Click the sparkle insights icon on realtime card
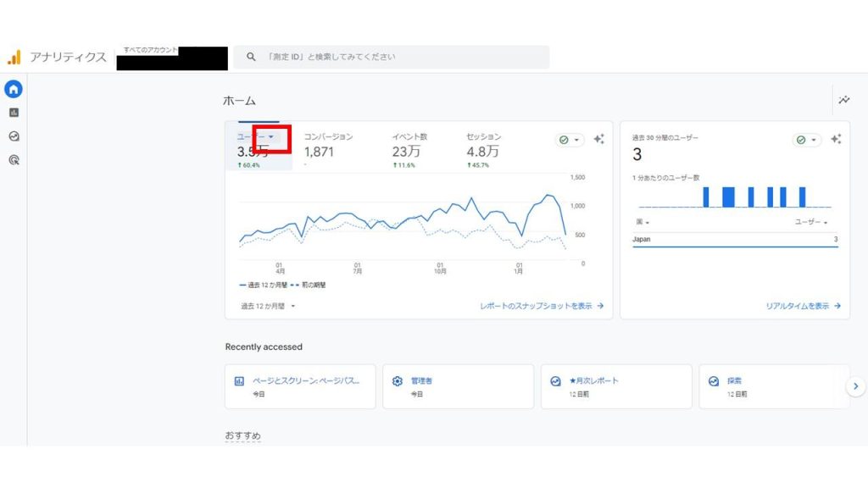Viewport: 868px width, 488px height. coord(836,140)
